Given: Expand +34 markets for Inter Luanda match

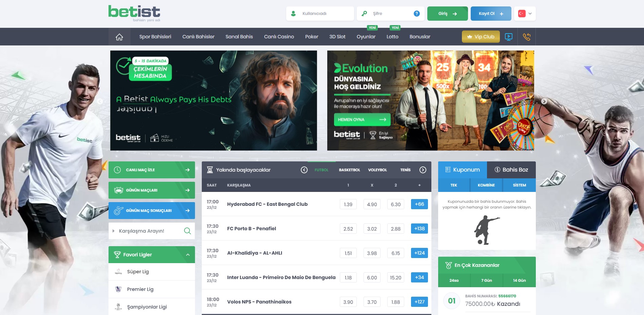Looking at the screenshot, I should tap(419, 277).
